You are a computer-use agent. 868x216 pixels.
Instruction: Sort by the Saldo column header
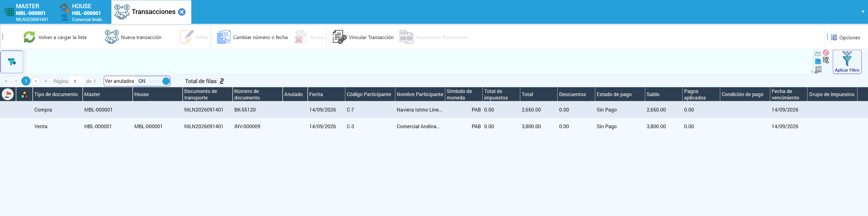663,94
